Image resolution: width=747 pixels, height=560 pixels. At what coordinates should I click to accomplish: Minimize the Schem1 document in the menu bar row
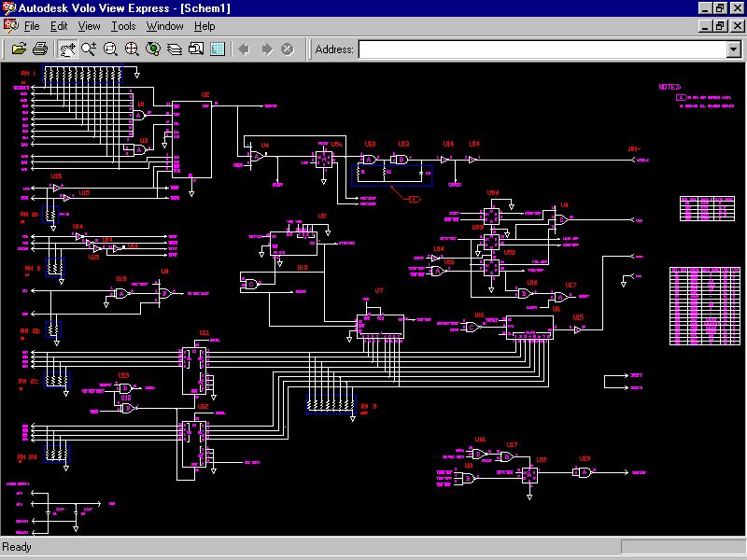pyautogui.click(x=706, y=26)
